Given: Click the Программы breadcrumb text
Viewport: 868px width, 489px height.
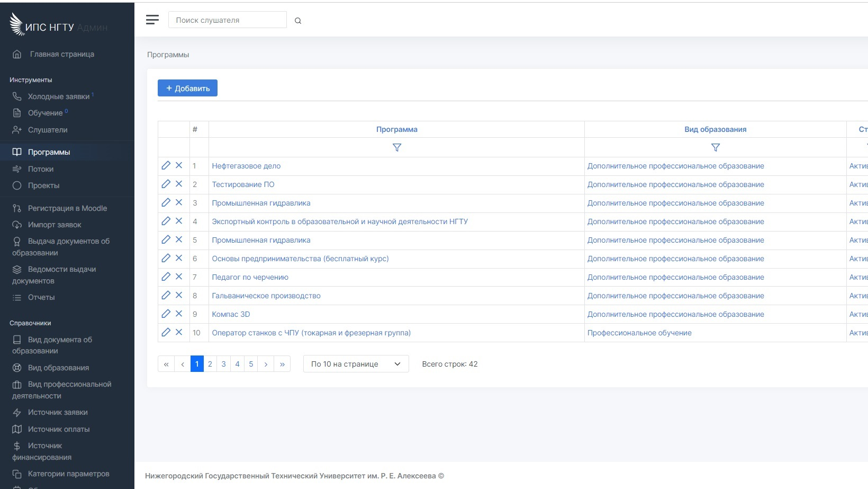Looking at the screenshot, I should point(168,55).
